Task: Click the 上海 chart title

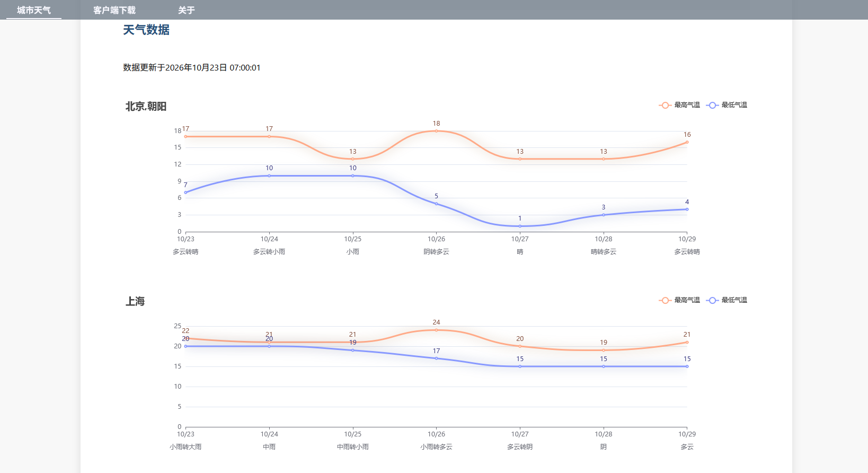Action: click(x=135, y=302)
